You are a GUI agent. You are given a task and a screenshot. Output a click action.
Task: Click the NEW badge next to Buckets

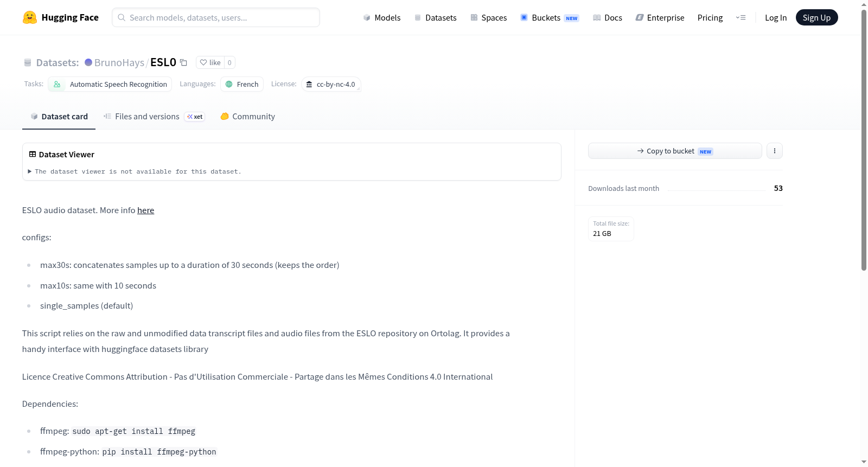(x=572, y=18)
